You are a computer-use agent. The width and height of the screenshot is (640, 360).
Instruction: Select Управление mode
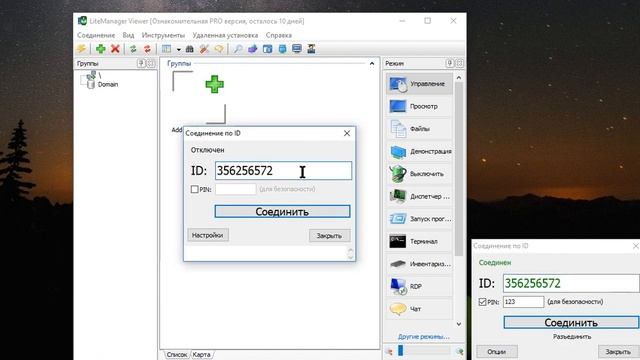point(419,84)
